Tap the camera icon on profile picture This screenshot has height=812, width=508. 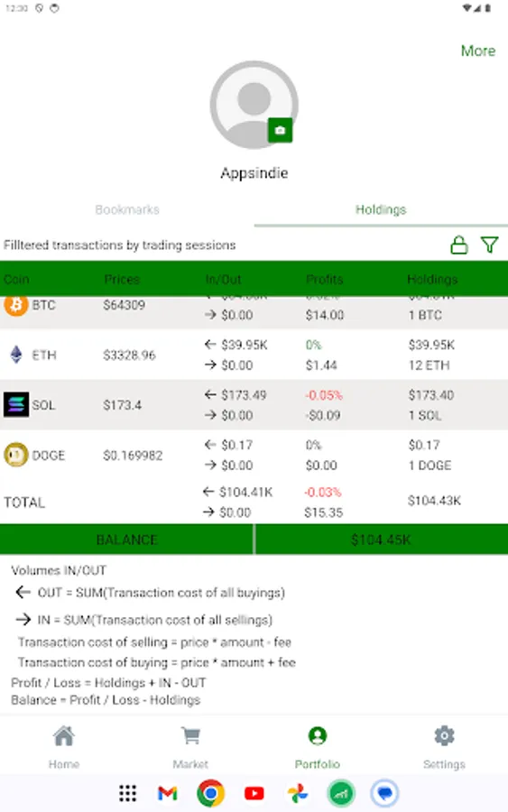click(280, 131)
